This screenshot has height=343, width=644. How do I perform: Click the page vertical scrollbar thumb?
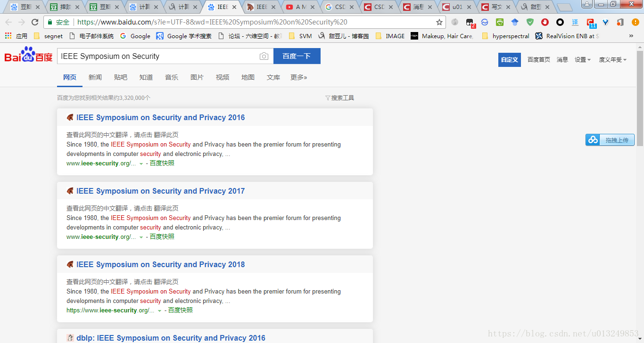640,98
